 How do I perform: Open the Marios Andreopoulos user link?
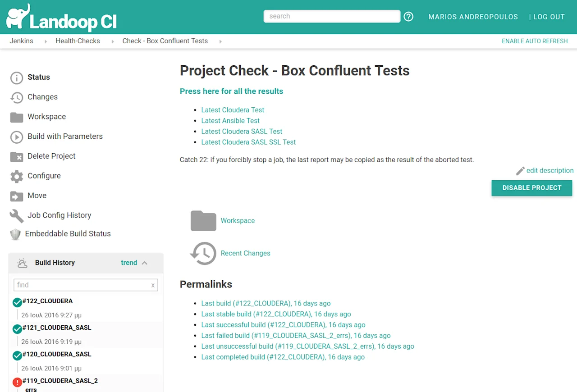(473, 17)
